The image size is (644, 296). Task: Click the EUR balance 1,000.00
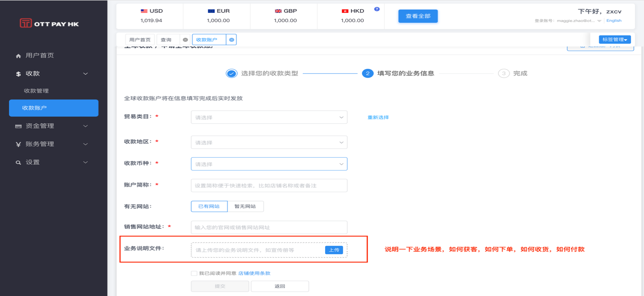tap(218, 21)
